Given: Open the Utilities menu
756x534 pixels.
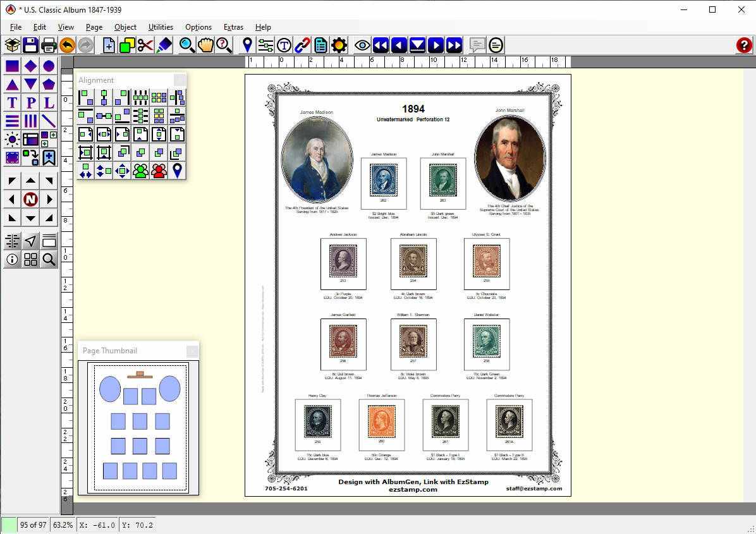Looking at the screenshot, I should (x=160, y=27).
